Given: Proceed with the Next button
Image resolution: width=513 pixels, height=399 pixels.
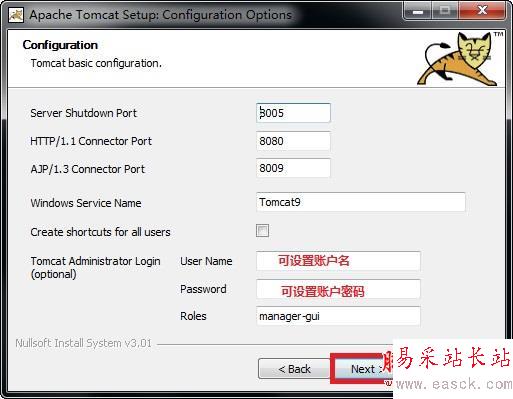Looking at the screenshot, I should pos(363,369).
